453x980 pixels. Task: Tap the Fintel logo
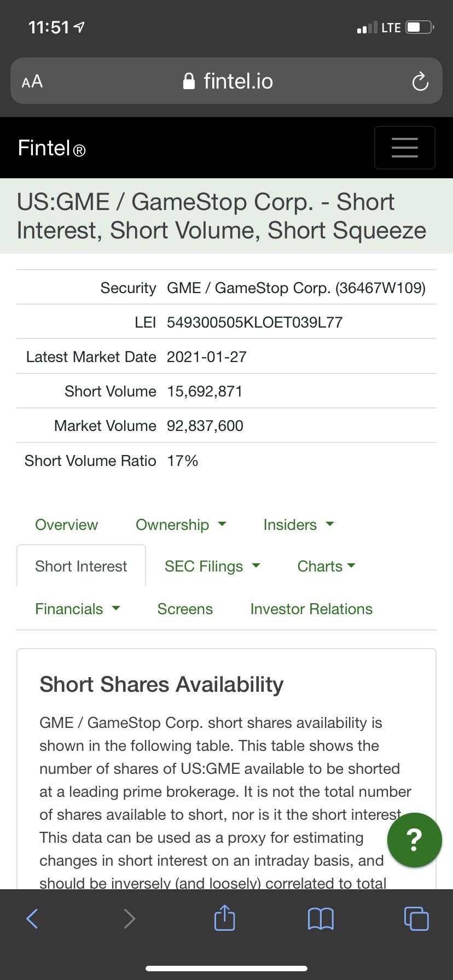[x=51, y=148]
